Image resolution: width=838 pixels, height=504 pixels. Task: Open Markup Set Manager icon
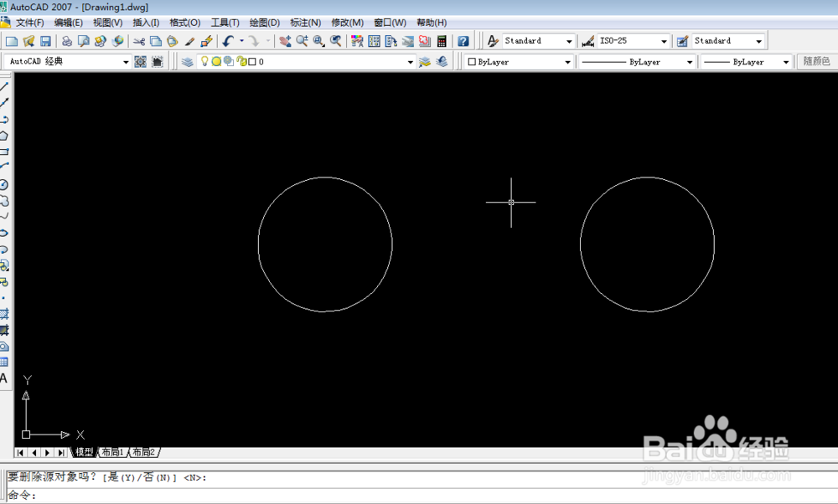point(425,41)
